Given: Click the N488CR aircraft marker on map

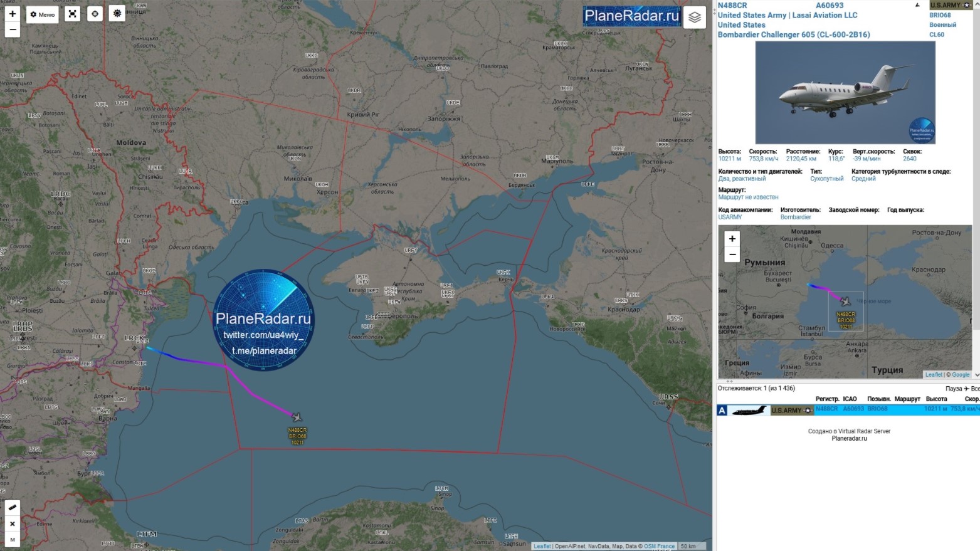Looking at the screenshot, I should point(297,417).
